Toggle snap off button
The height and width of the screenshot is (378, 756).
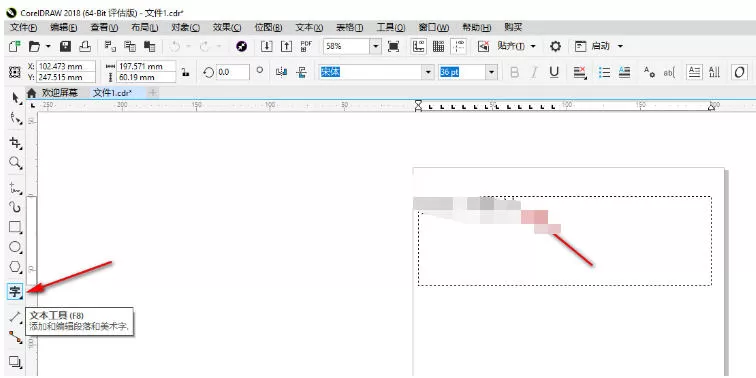coord(484,46)
